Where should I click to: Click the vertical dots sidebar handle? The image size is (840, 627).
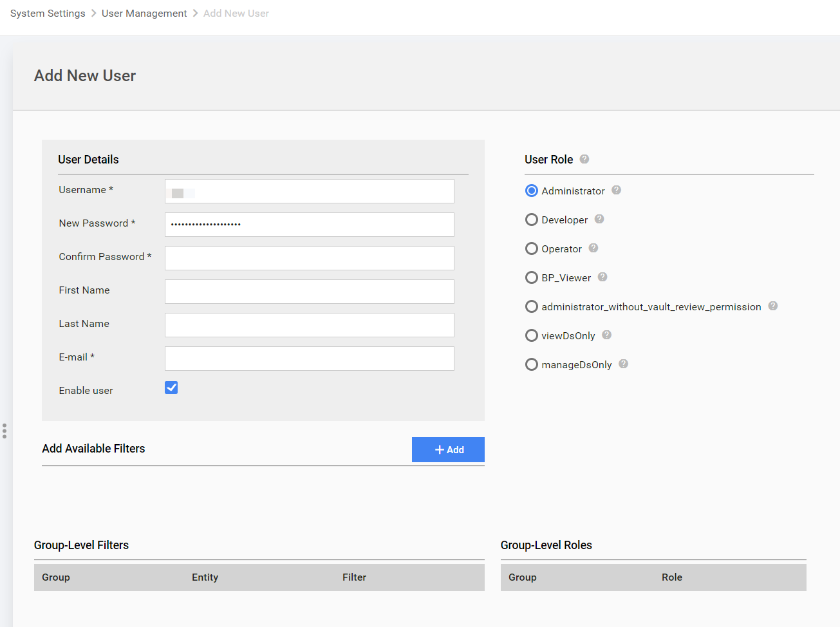point(5,431)
